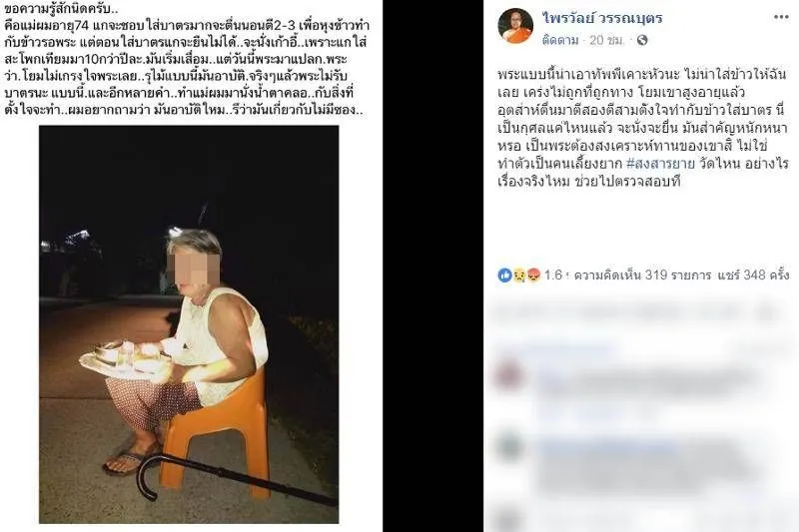This screenshot has height=532, width=799.
Task: Click the second blurred commenter avatar
Action: pos(508,448)
